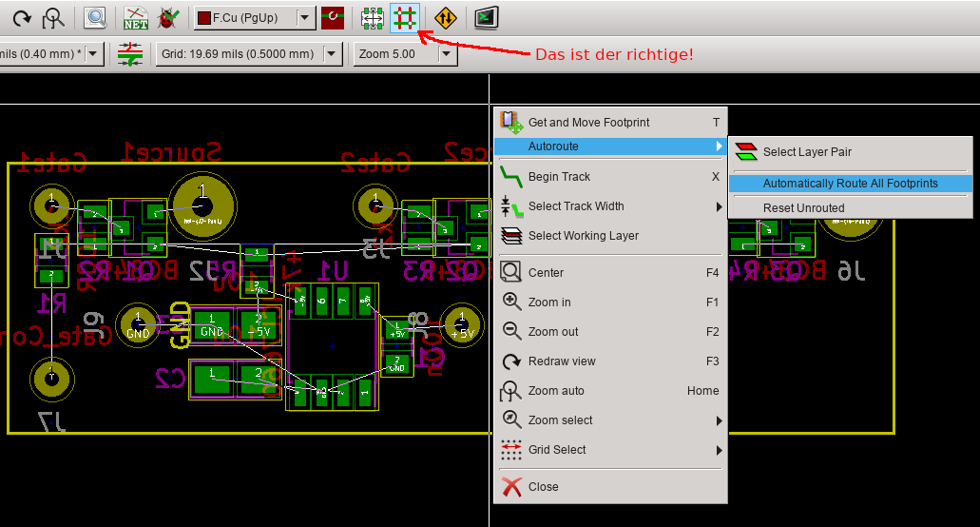Open the Find magnifier tool
Screen dimensions: 980x527
[x=95, y=18]
